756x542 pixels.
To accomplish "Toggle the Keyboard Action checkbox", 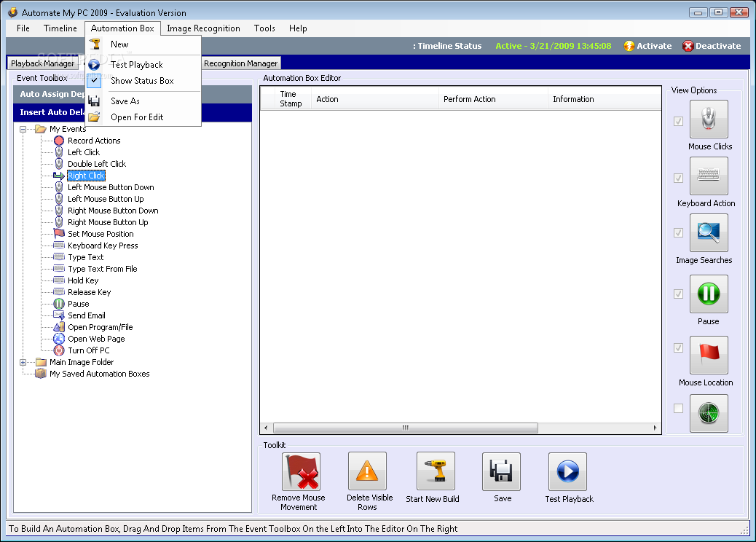I will coord(678,178).
